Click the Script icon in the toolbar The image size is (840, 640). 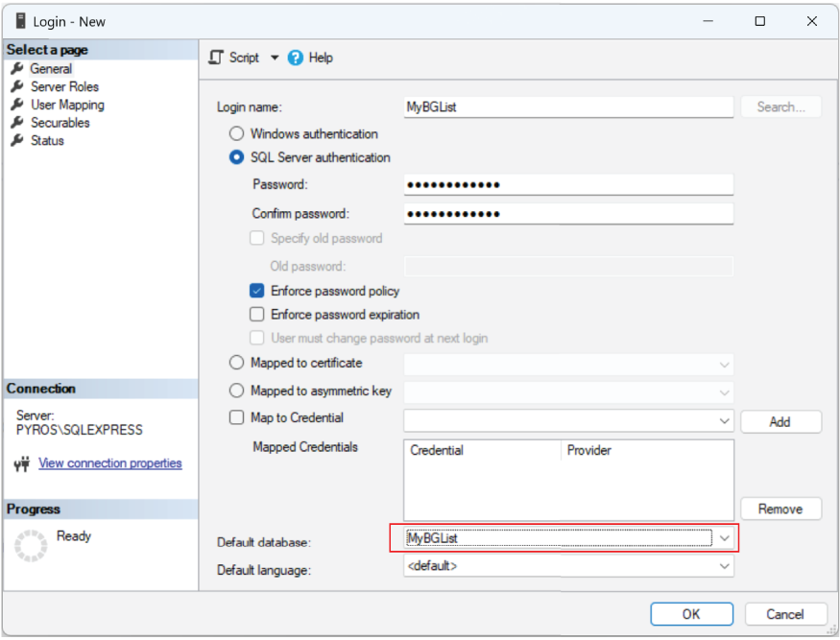[216, 58]
